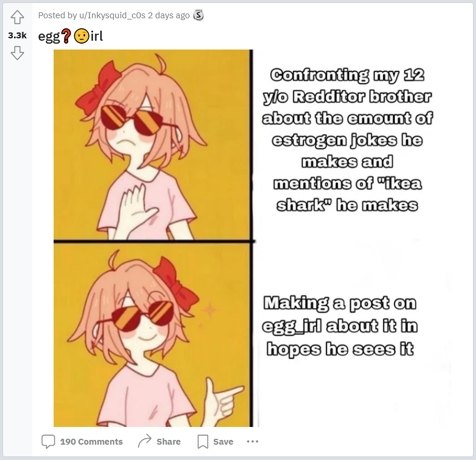Screen dimensions: 476x460
Task: Click the 3.3k vote score
Action: click(17, 35)
